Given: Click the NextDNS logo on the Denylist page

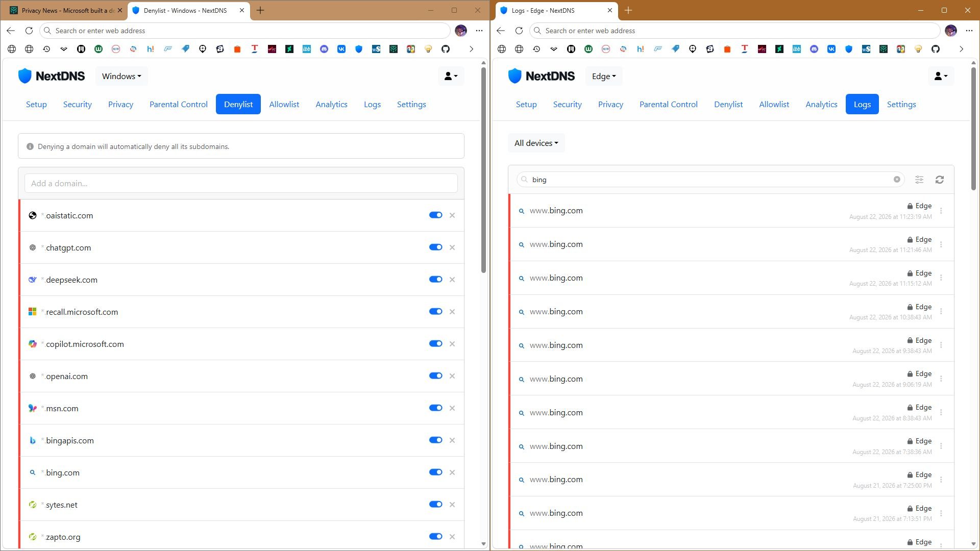Looking at the screenshot, I should [x=52, y=76].
